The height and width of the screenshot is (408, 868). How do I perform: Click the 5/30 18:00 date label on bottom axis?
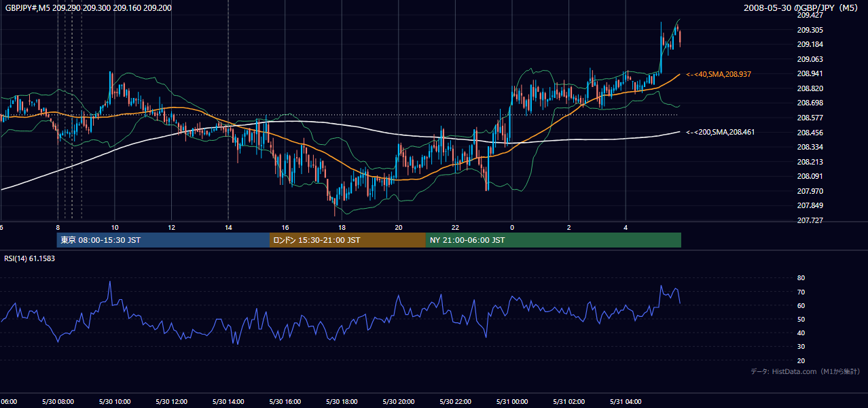[x=342, y=402]
